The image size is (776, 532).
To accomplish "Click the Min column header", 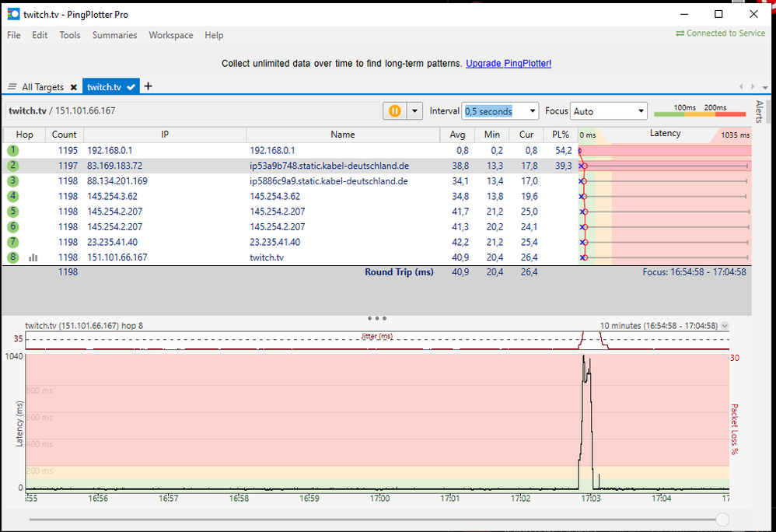I will (492, 135).
